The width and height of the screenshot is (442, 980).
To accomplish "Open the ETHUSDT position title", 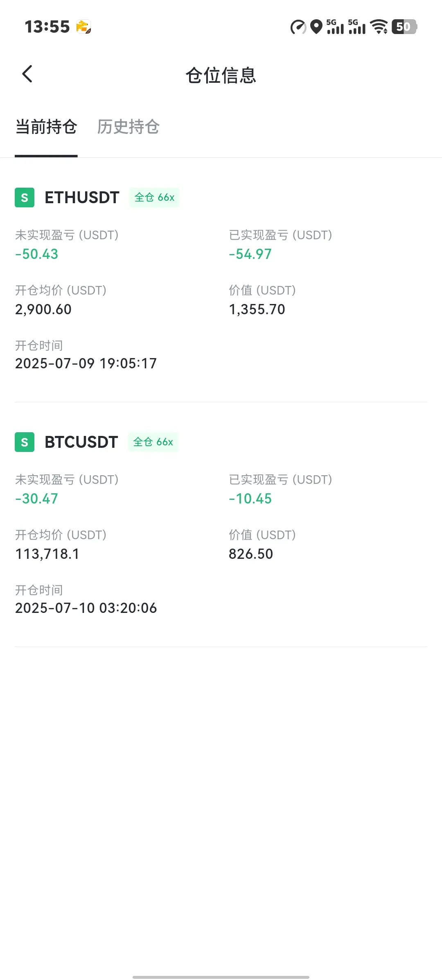I will [x=82, y=197].
